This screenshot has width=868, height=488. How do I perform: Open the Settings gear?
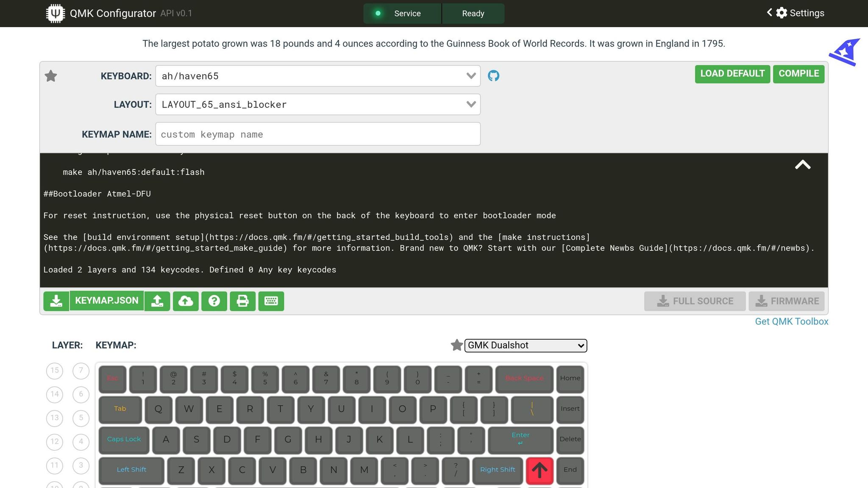782,13
